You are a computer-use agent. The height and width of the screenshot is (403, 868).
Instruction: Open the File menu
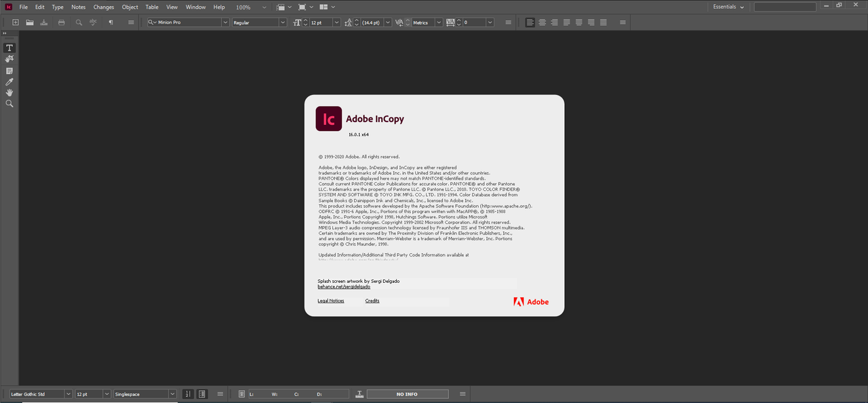24,7
